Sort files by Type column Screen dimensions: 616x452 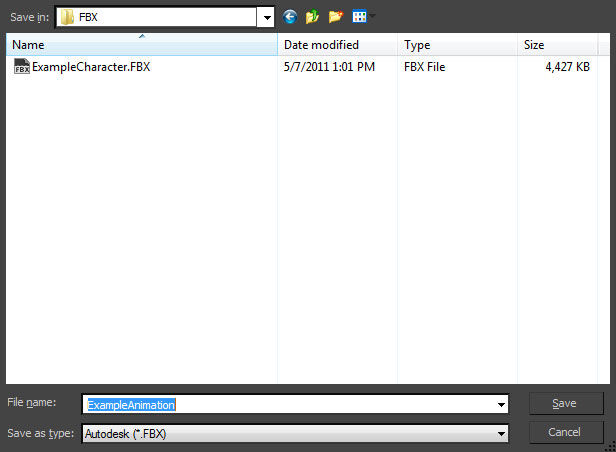457,45
